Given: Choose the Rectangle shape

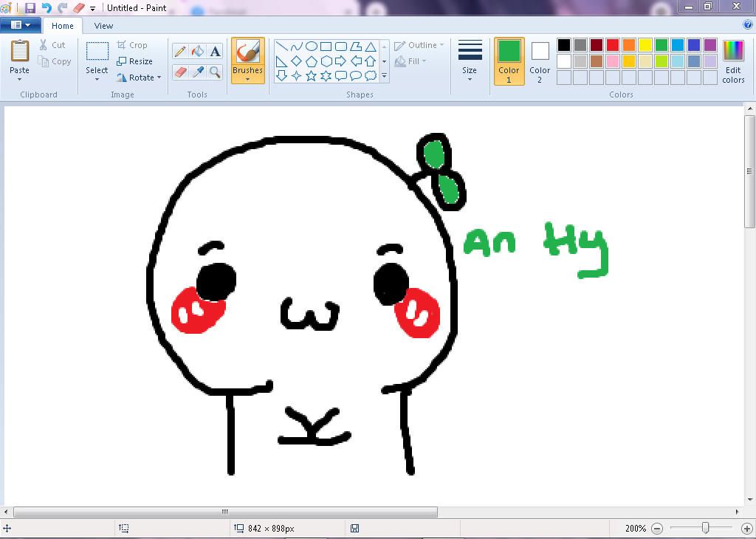Looking at the screenshot, I should 326,47.
